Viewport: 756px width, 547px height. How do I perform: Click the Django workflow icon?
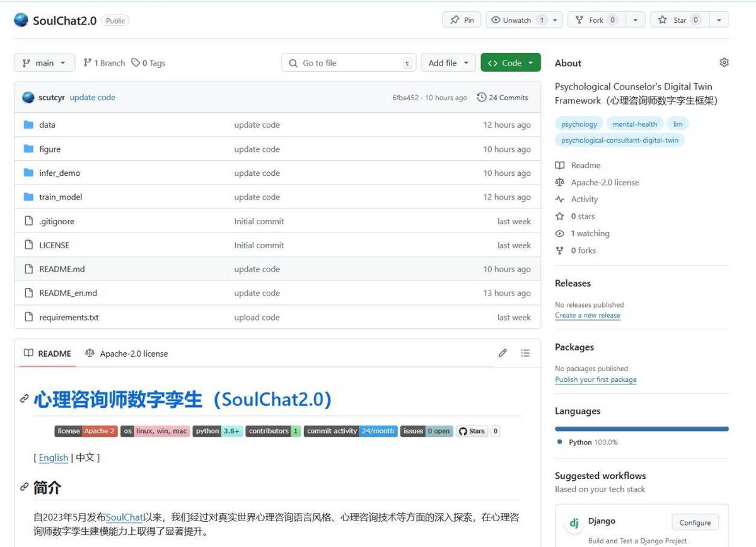pos(574,522)
